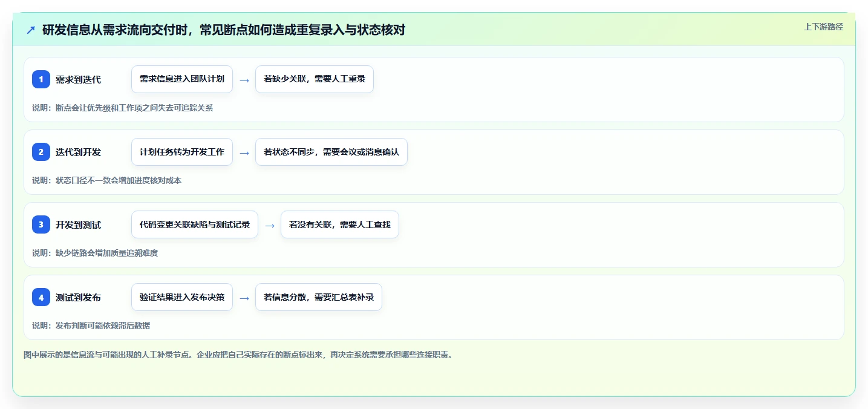The width and height of the screenshot is (868, 409).
Task: Click the 若没有关联，需要人工查找 box
Action: [340, 224]
